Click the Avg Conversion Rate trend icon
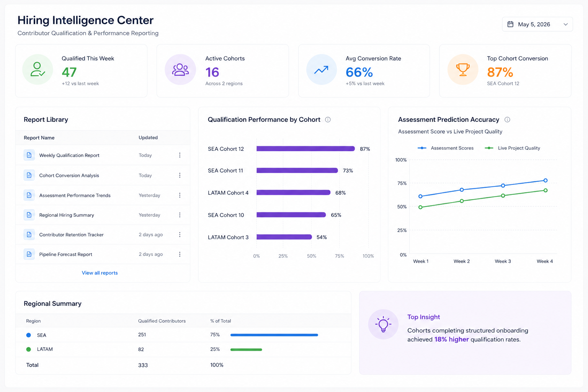Screen dimensions: 588x392 click(322, 69)
